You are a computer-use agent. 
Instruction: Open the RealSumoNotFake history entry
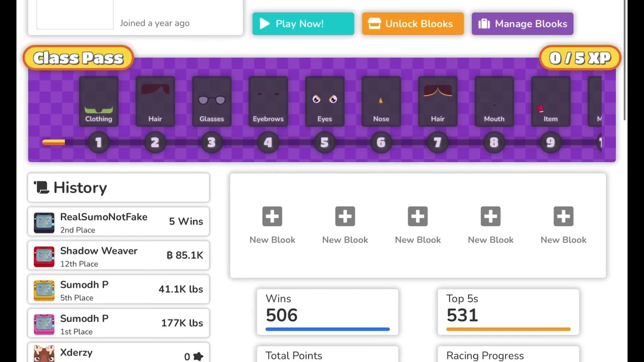[119, 222]
